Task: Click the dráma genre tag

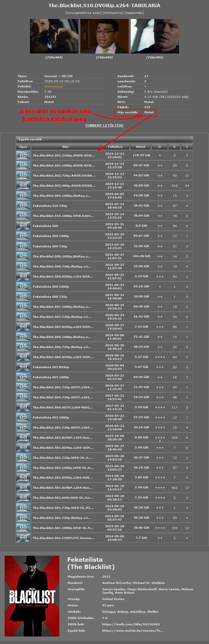Action: click(122, 611)
